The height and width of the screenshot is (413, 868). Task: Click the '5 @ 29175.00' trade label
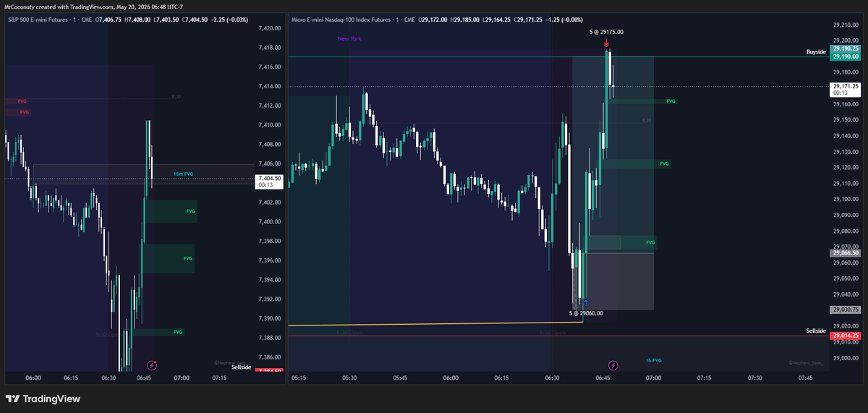[x=606, y=32]
